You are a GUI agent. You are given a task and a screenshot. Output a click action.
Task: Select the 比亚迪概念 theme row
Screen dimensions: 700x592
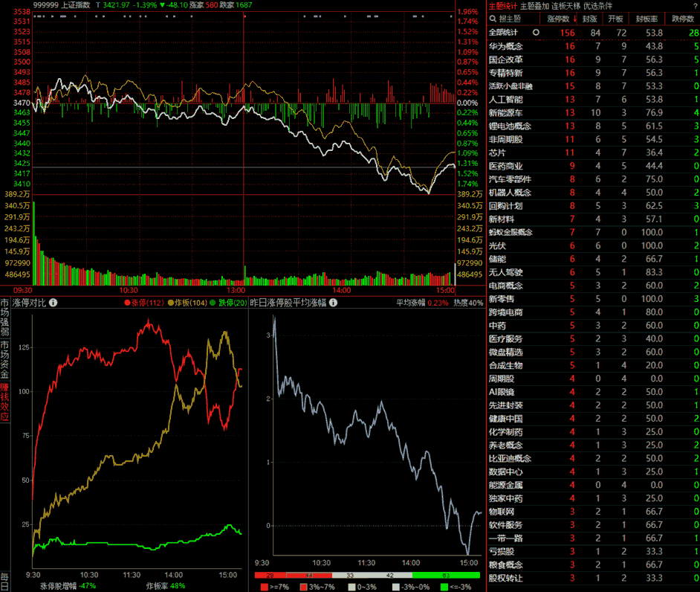(x=594, y=458)
